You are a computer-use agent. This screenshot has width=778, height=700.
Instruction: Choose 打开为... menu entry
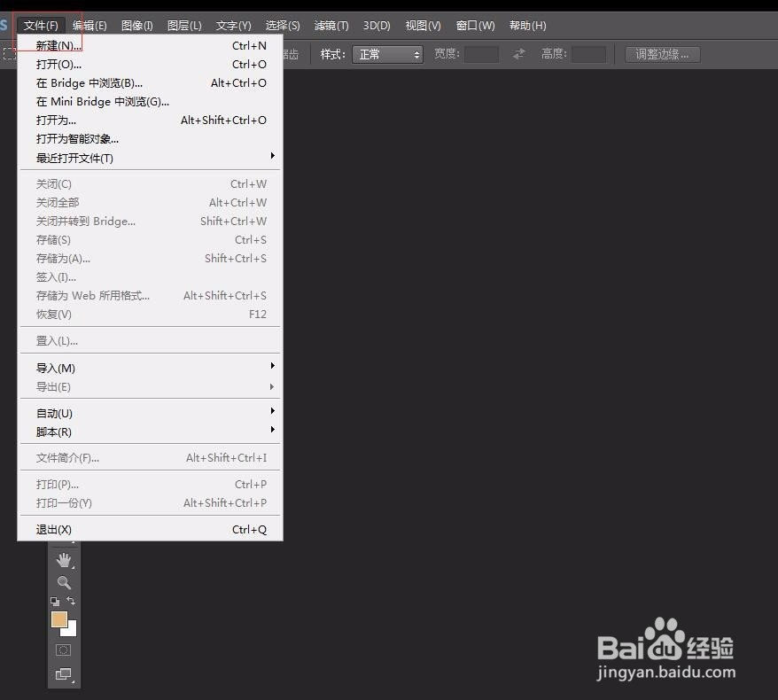tap(151, 120)
